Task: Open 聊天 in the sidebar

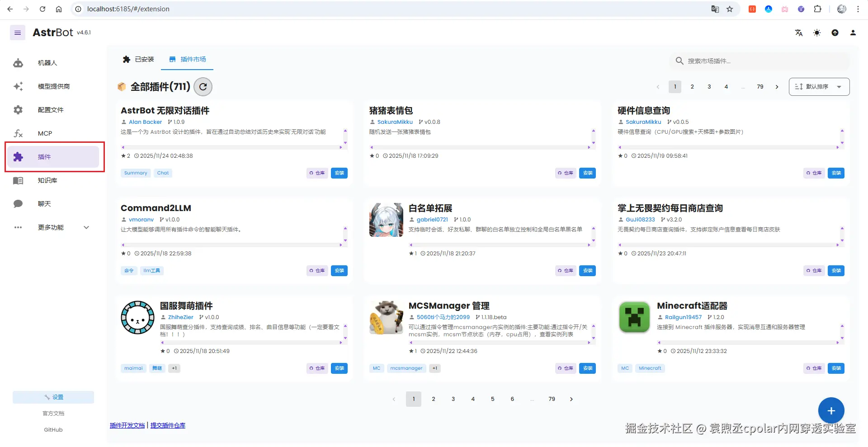Action: pos(53,204)
